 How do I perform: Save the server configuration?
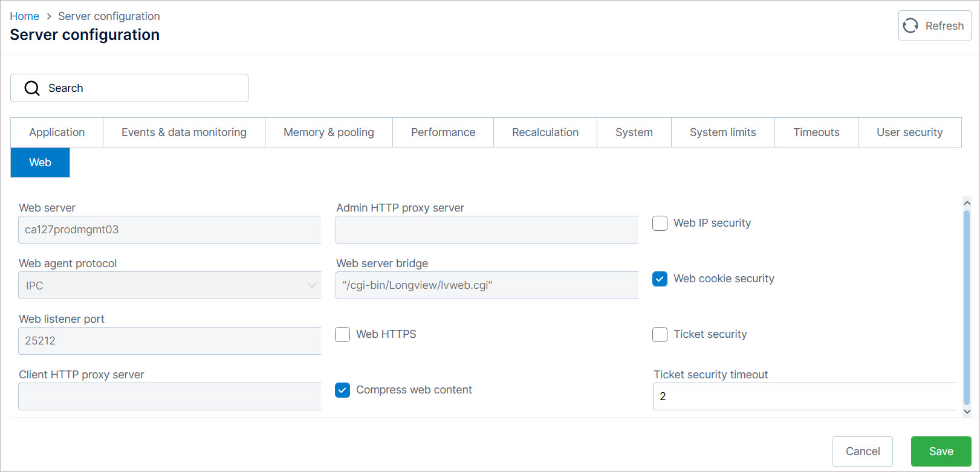coord(941,451)
